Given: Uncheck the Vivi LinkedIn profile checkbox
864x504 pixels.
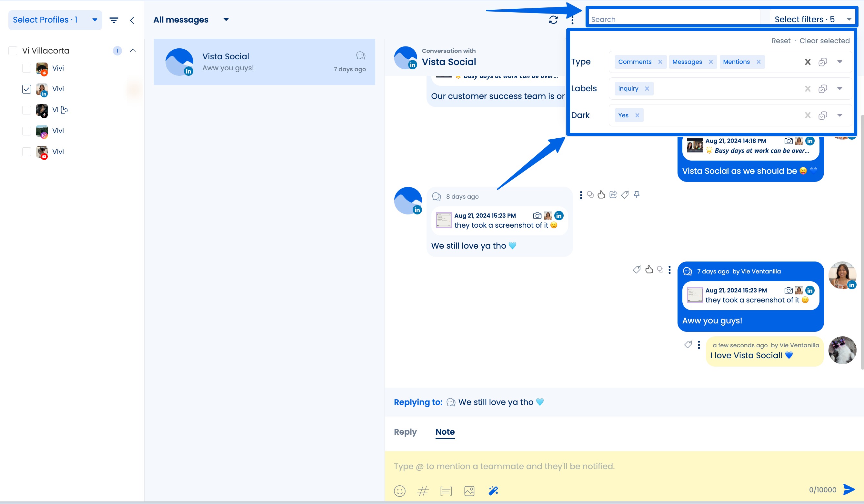Looking at the screenshot, I should point(26,89).
